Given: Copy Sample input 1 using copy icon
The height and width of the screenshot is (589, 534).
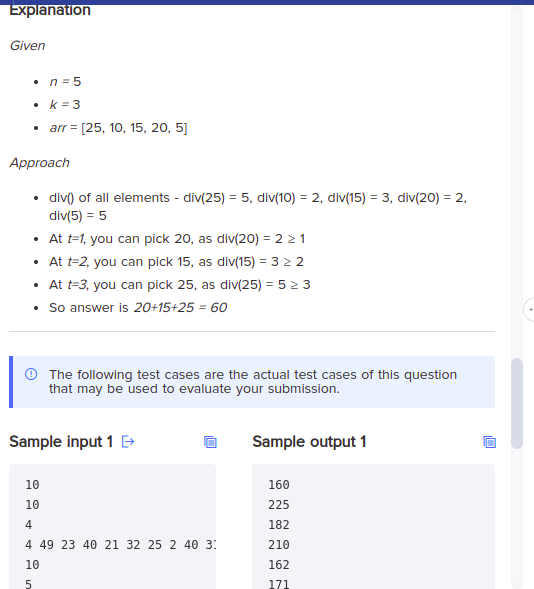Looking at the screenshot, I should (210, 442).
